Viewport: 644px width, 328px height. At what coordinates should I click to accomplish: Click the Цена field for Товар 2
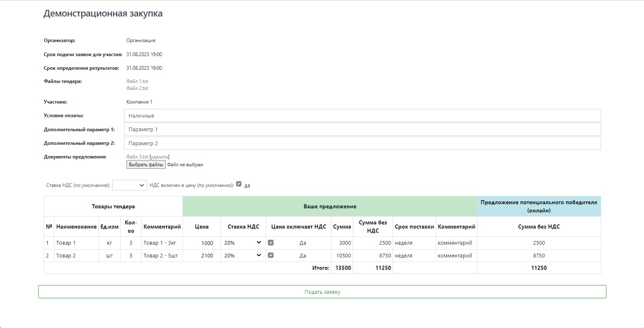[x=202, y=255]
